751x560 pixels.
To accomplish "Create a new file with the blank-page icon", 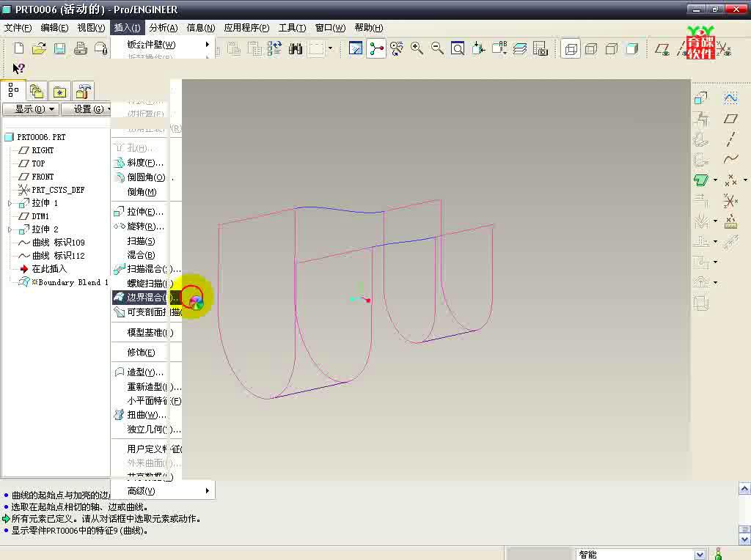I will [x=18, y=48].
